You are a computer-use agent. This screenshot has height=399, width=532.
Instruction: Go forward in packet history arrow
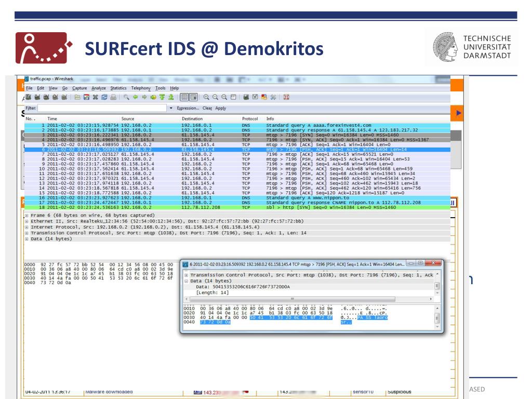pyautogui.click(x=144, y=97)
